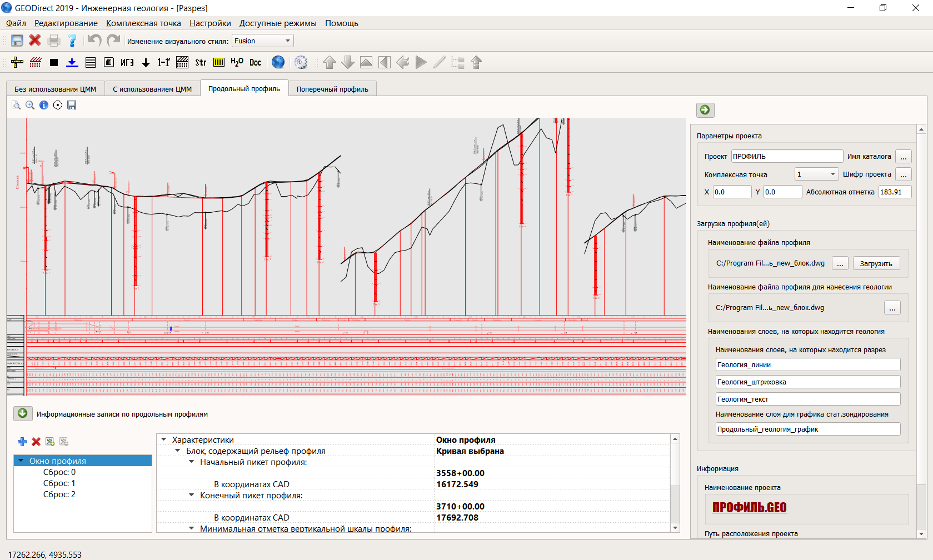Click the yellow striped rectangle icon
The height and width of the screenshot is (560, 933).
[219, 62]
